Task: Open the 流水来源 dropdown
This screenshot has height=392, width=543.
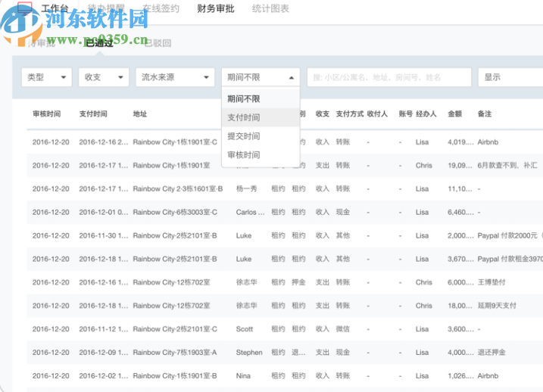Action: pos(175,77)
